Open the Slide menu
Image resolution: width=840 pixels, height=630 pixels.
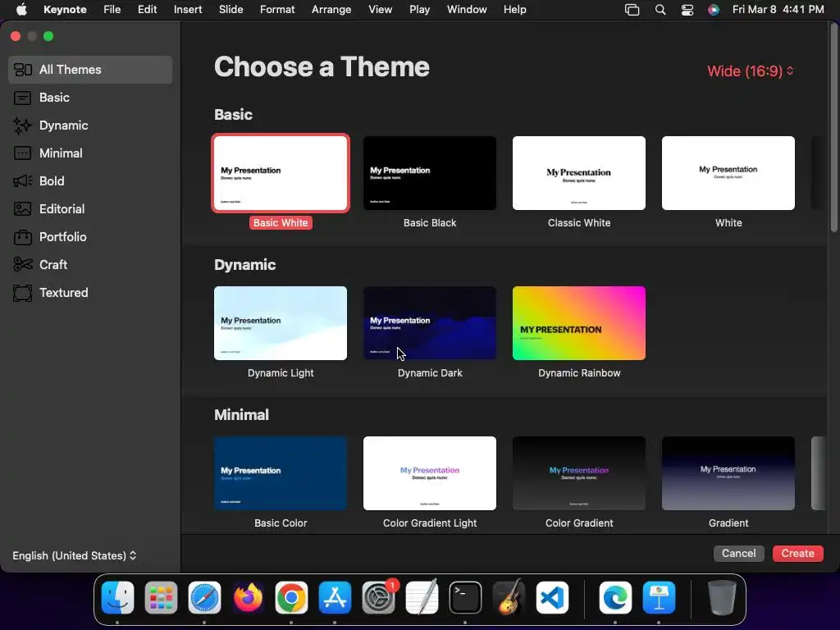[231, 10]
